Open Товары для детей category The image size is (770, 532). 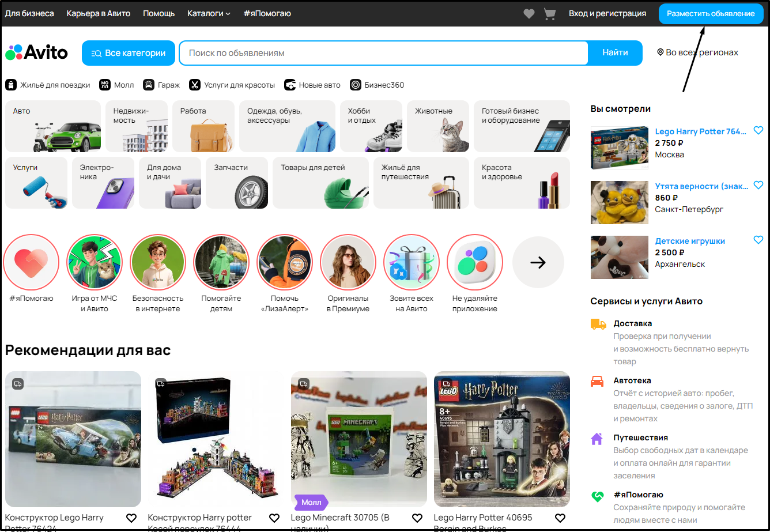pos(320,183)
